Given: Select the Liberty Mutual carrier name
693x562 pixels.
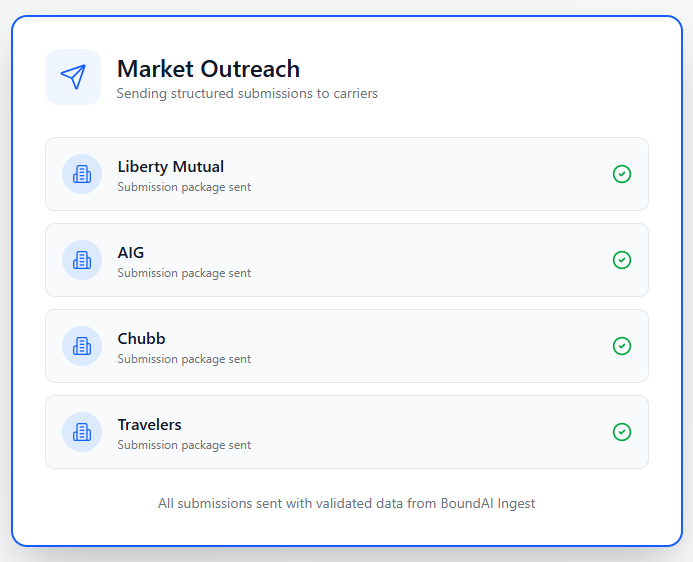Looking at the screenshot, I should click(x=170, y=166).
